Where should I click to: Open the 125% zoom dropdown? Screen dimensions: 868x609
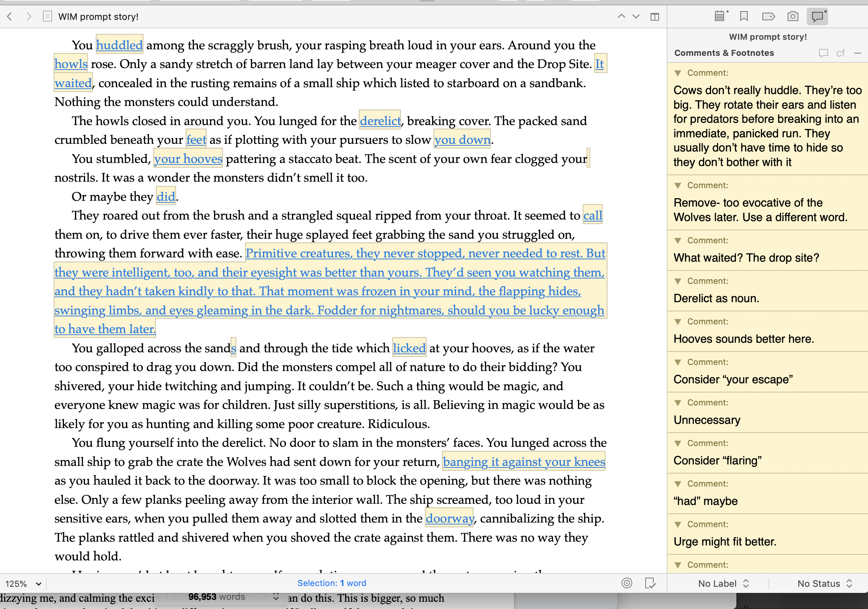[x=23, y=584]
